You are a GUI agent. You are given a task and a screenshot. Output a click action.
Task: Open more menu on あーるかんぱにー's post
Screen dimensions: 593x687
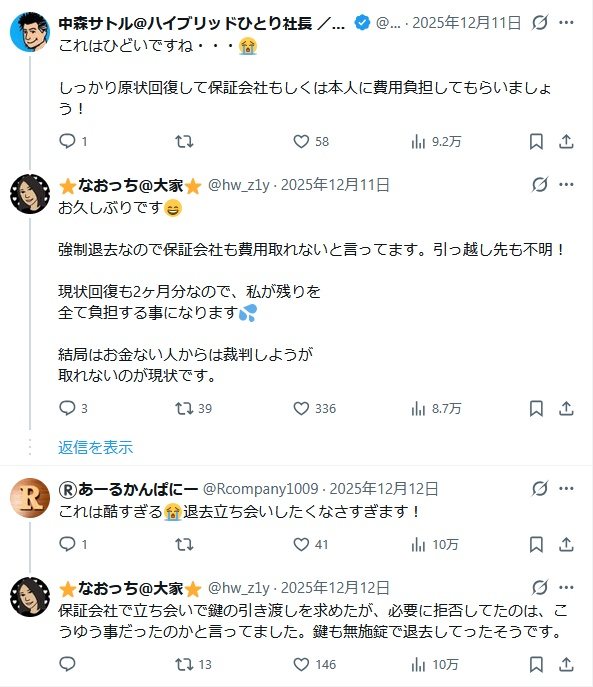(566, 489)
